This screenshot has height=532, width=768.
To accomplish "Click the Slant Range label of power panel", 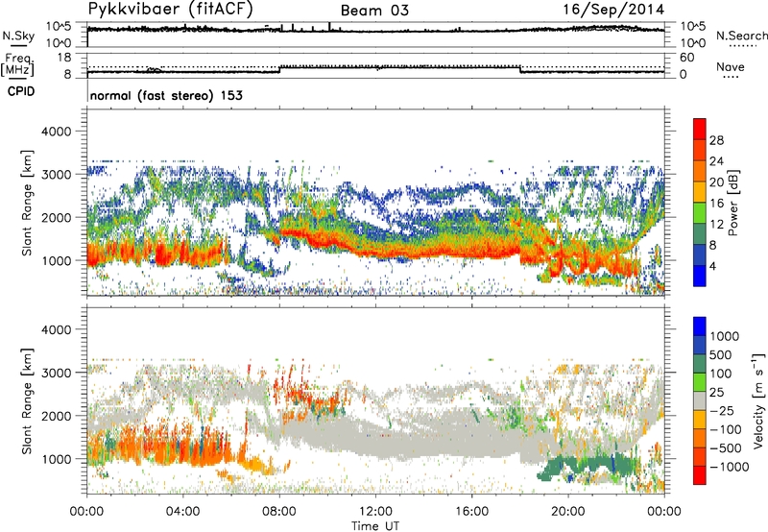I will (x=27, y=203).
